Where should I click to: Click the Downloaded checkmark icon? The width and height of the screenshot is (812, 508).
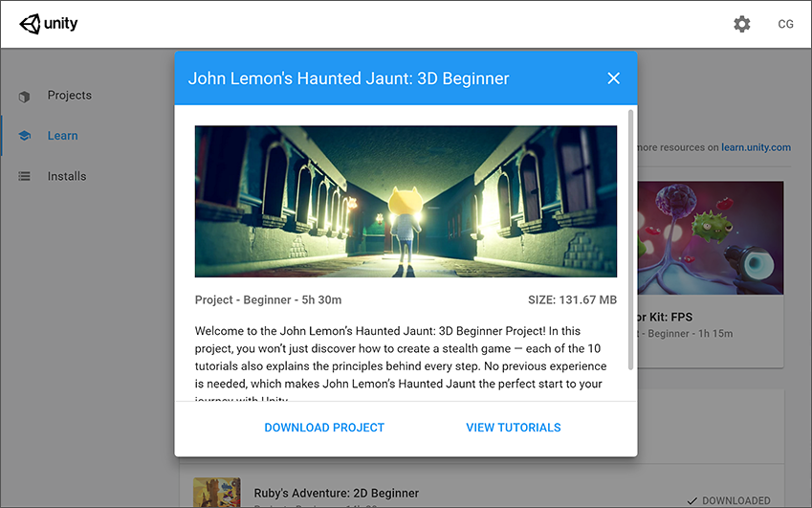pyautogui.click(x=692, y=500)
